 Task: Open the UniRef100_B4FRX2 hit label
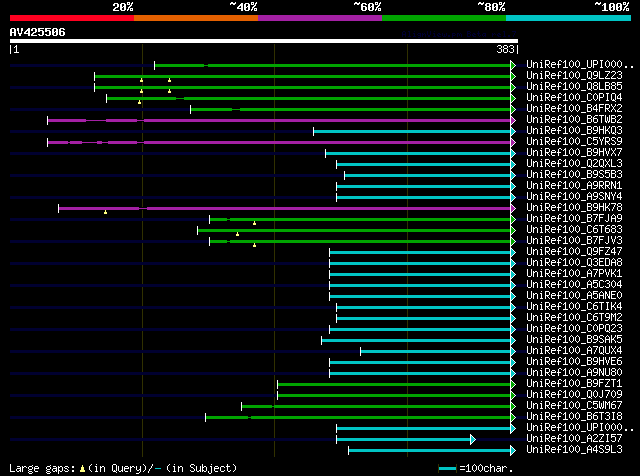click(x=574, y=109)
